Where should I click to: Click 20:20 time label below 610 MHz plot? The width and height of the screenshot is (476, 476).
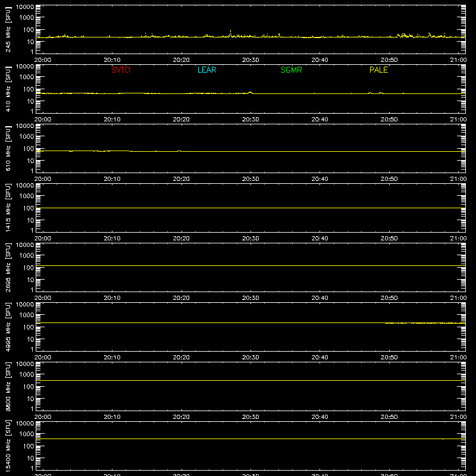[x=181, y=179]
